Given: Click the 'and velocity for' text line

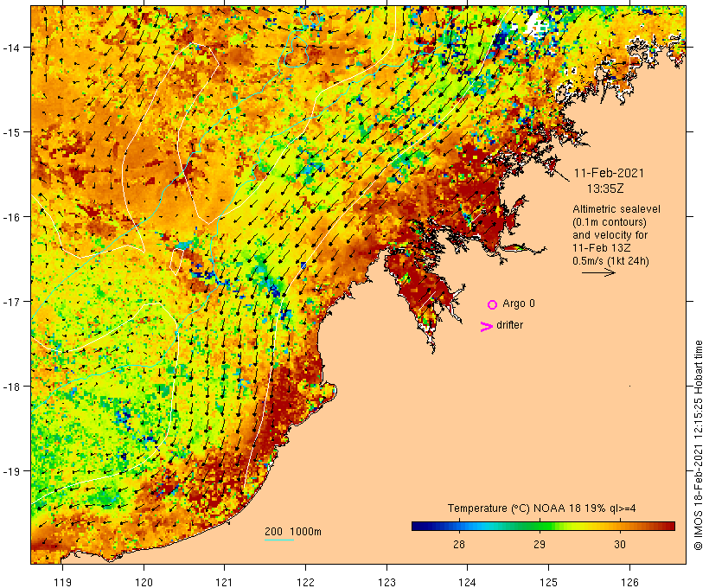Looking at the screenshot, I should click(x=610, y=235).
